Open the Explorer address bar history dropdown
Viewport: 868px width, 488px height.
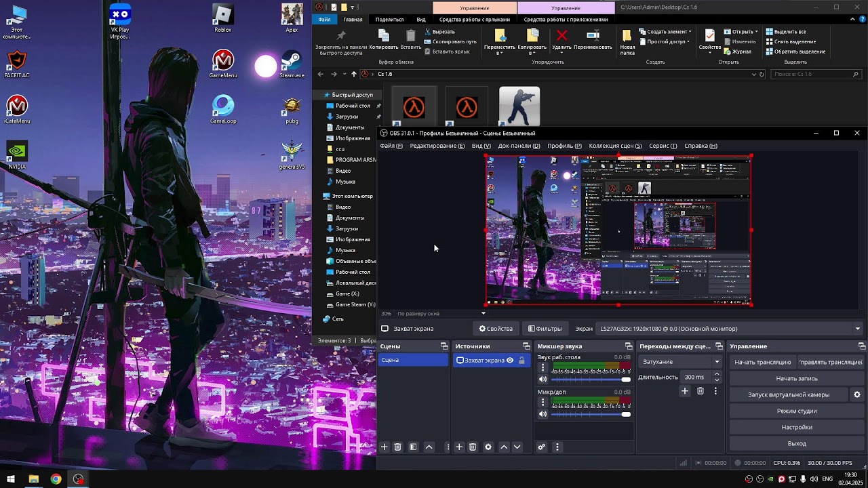click(x=753, y=74)
